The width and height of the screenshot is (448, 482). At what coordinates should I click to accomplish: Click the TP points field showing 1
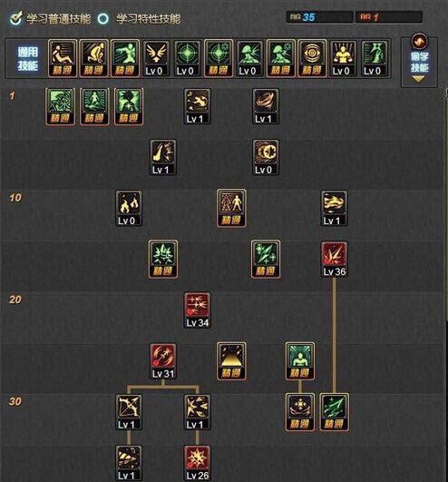tap(389, 17)
